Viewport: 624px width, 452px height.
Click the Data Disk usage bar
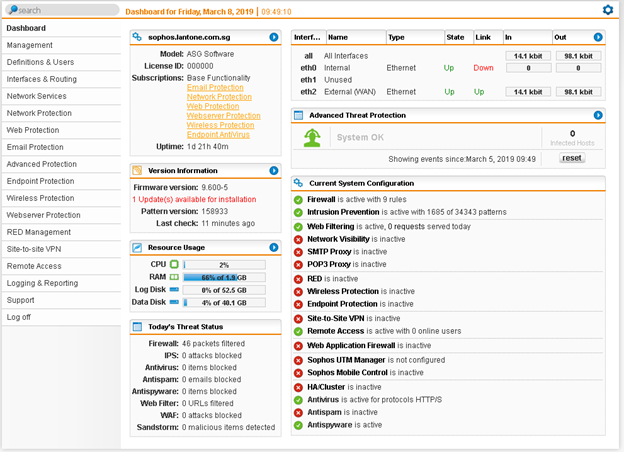(224, 303)
